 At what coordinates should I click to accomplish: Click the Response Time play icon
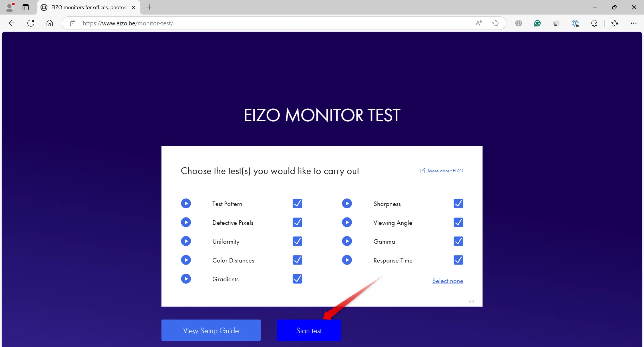point(347,260)
